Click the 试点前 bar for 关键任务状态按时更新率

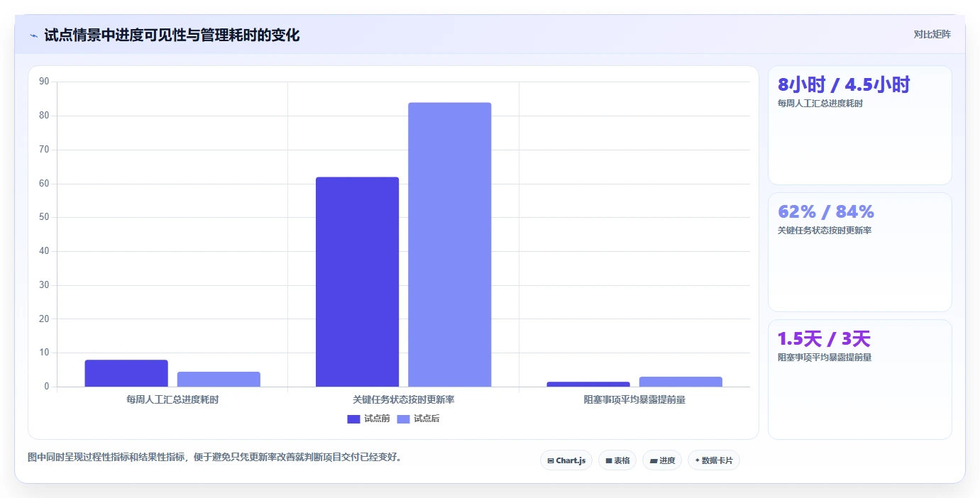click(357, 282)
